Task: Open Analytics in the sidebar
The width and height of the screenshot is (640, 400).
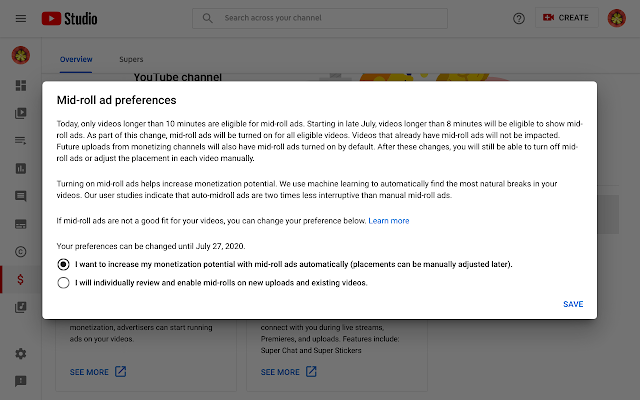Action: tap(21, 168)
